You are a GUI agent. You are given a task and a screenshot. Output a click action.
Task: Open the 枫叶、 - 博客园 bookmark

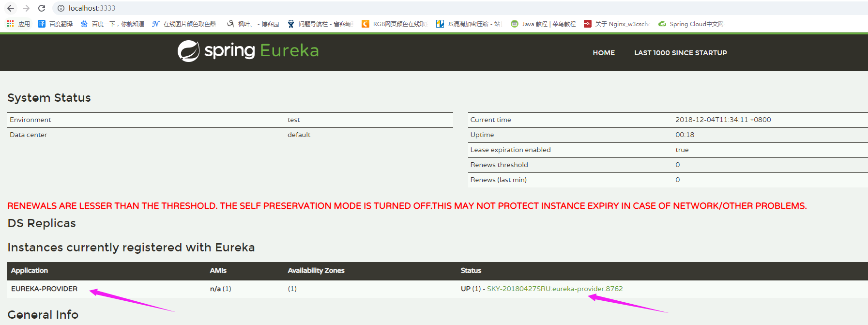(253, 24)
